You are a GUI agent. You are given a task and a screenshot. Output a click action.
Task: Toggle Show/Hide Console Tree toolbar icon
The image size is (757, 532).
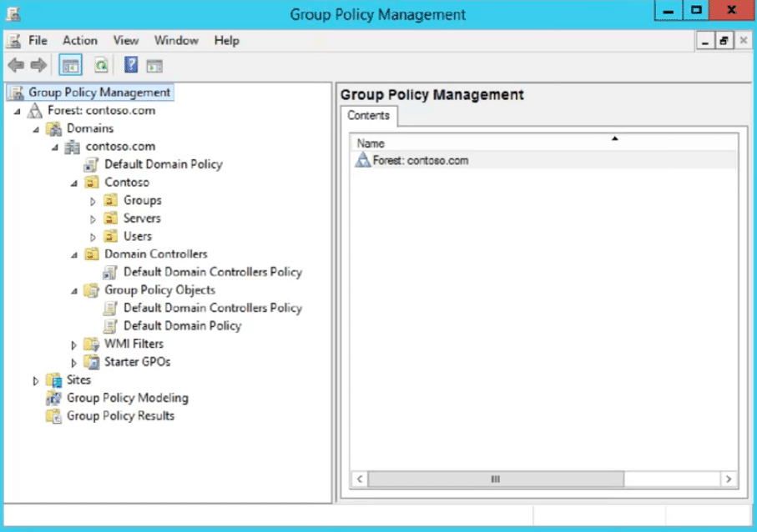(70, 65)
